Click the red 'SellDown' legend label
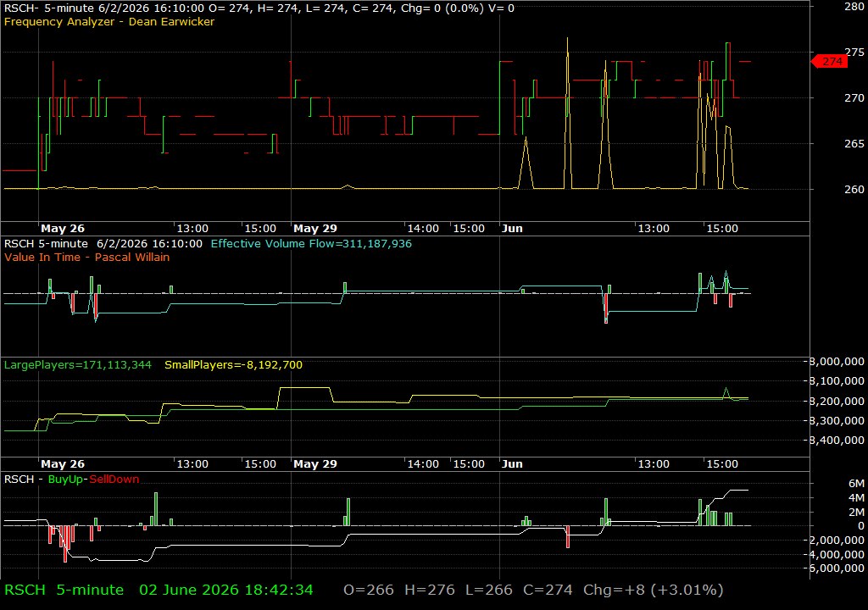 click(x=114, y=480)
